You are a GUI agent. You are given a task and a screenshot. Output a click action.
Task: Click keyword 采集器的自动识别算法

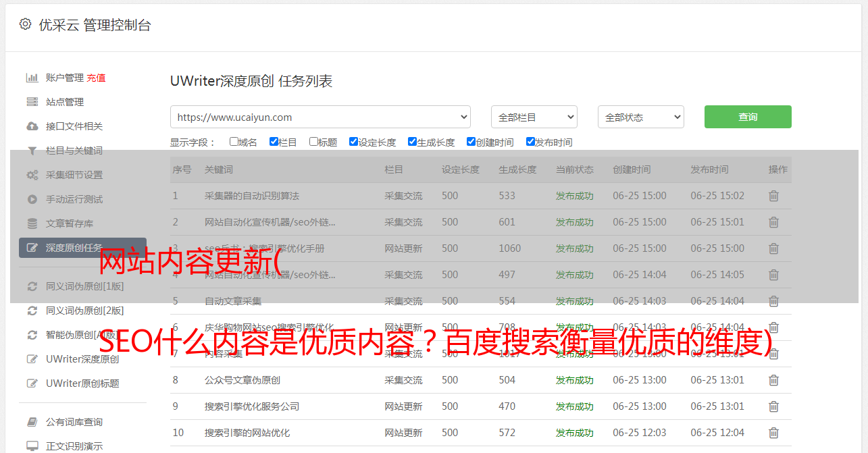pos(252,196)
